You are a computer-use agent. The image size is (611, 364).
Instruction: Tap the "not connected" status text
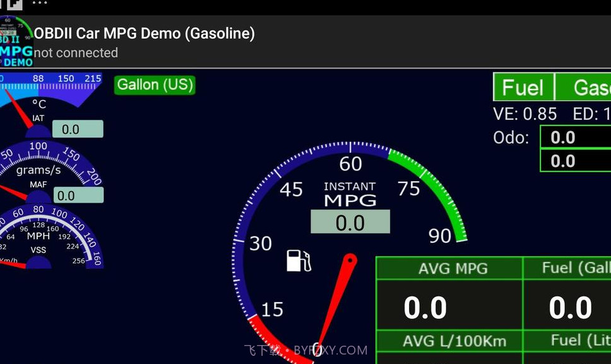(76, 53)
